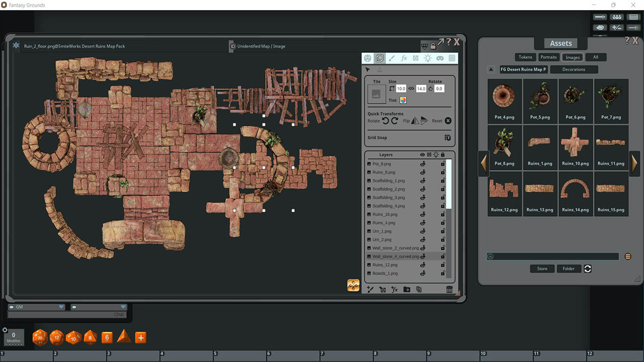The image size is (644, 362).
Task: Create a new folder layer in Layers panel
Action: pyautogui.click(x=407, y=289)
